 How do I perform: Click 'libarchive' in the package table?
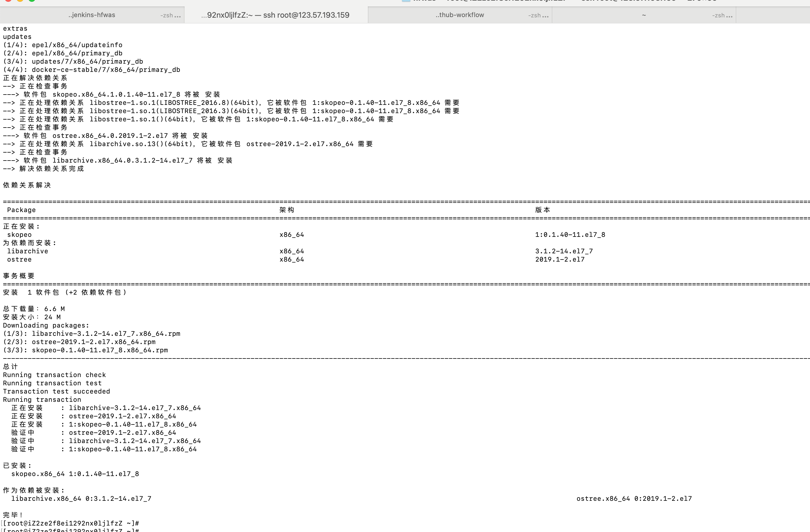tap(28, 251)
